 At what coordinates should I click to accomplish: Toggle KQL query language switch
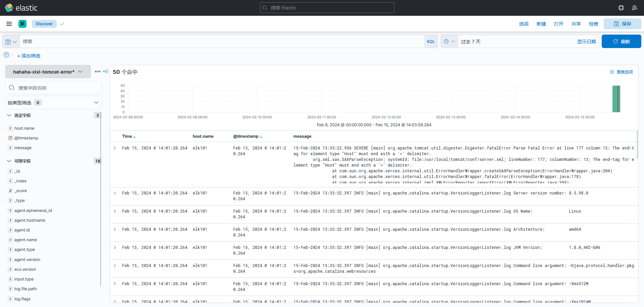(431, 42)
